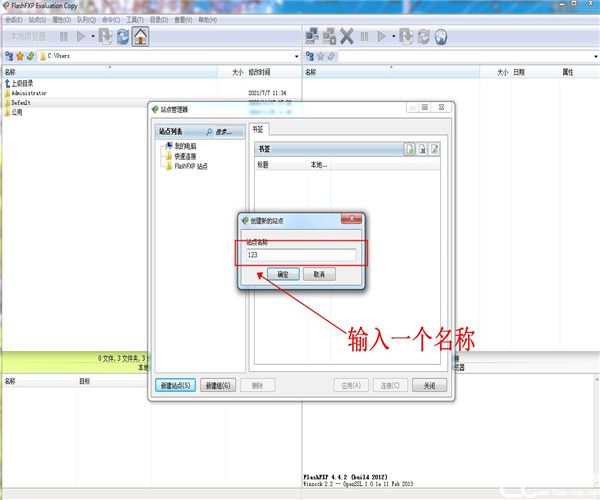Click the green arrow icon beside the local path
This screenshot has height=500, width=600.
31,56
